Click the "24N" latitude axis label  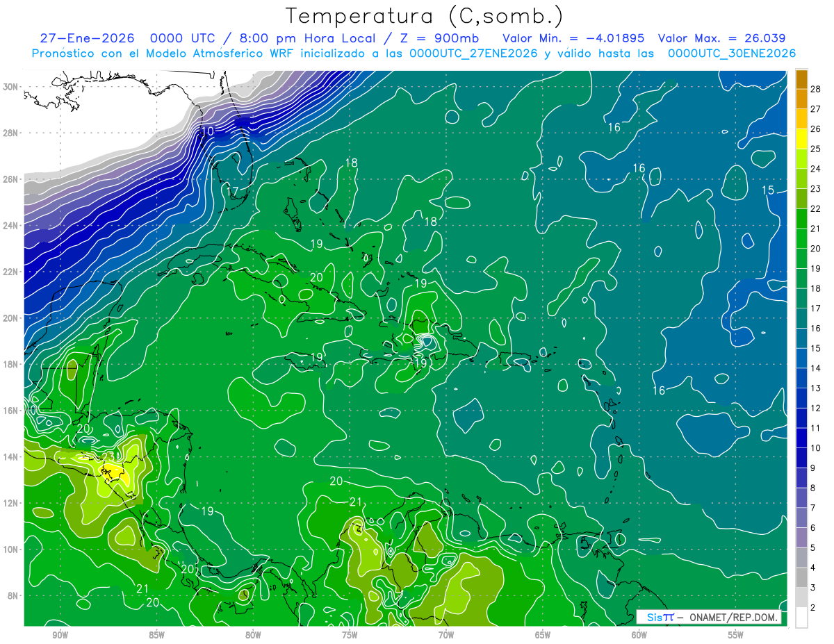tap(10, 225)
